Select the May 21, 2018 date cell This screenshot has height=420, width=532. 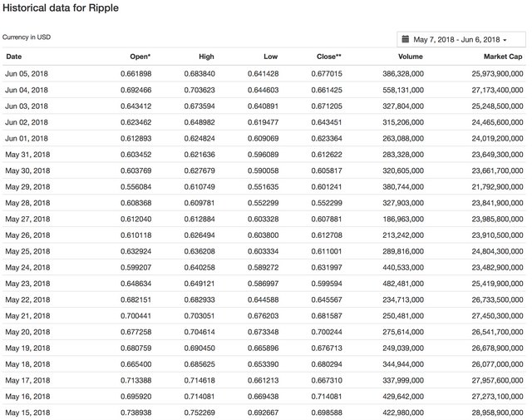coord(27,316)
